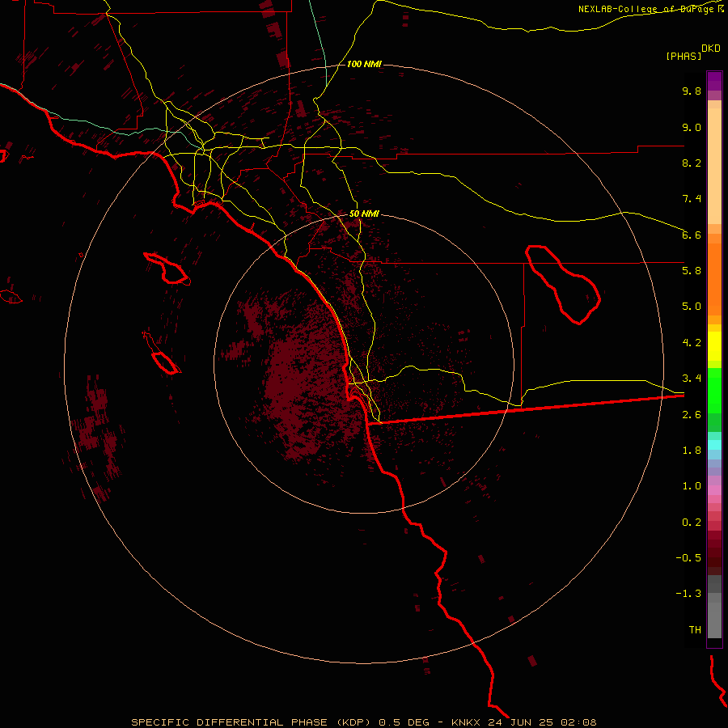Screen dimensions: 728x728
Task: Click the -1.3 color scale value
Action: 688,594
